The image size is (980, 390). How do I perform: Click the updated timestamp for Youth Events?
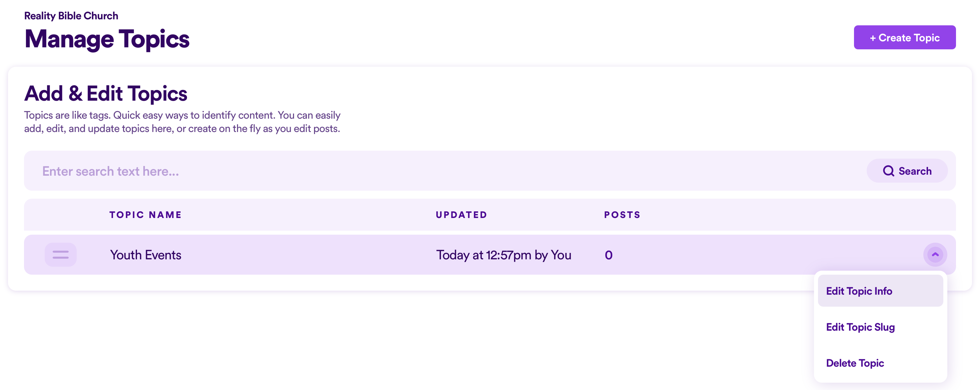503,255
